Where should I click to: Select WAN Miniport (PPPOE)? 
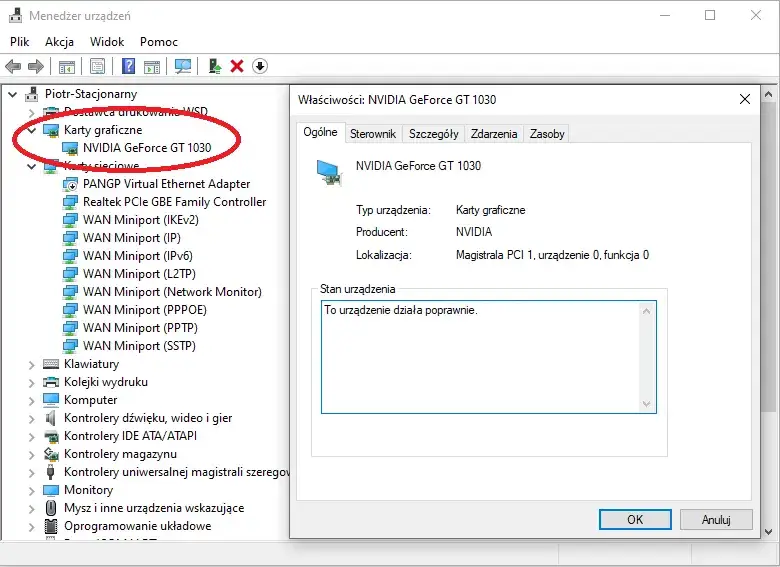[145, 310]
